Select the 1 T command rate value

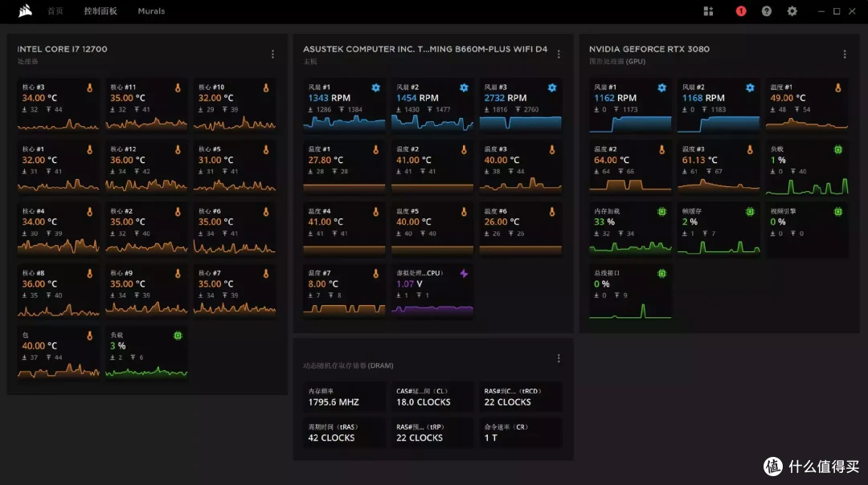[490, 438]
